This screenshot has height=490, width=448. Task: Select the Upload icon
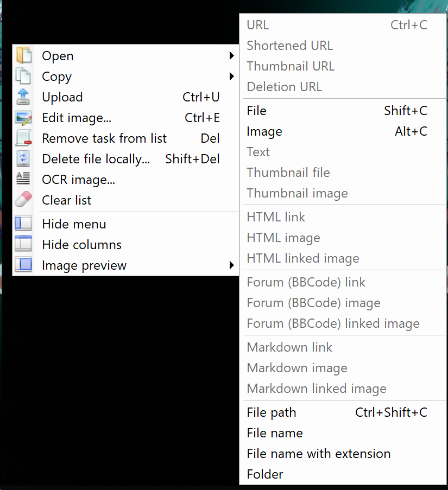tap(23, 97)
